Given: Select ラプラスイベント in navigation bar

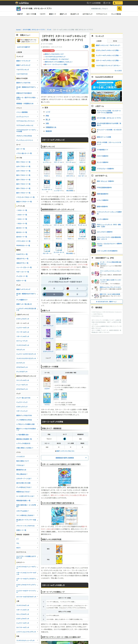Looking at the screenshot, I should tap(102, 14).
